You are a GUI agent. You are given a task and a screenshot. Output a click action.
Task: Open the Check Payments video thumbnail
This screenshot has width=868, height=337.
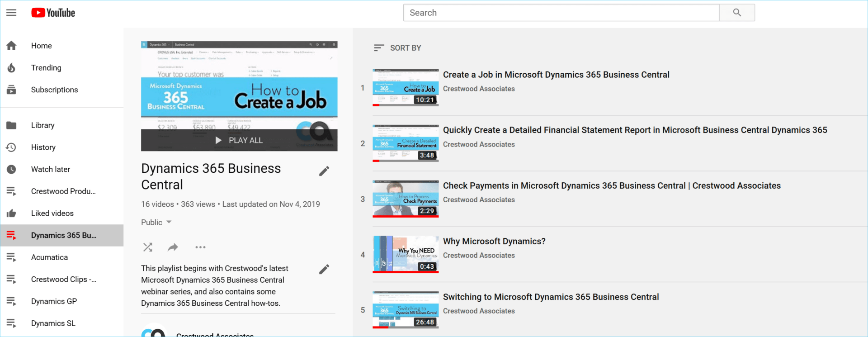coord(406,199)
